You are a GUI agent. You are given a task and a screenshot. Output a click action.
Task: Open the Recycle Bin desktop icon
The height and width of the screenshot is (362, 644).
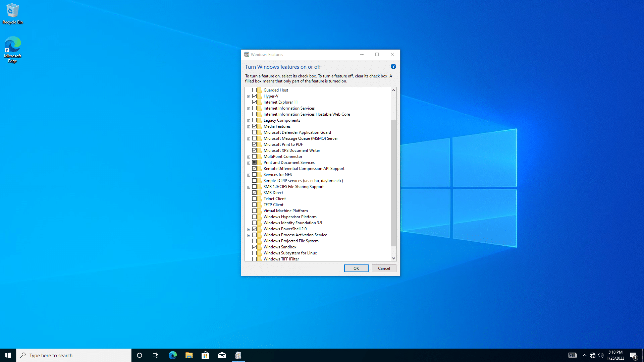pyautogui.click(x=13, y=14)
